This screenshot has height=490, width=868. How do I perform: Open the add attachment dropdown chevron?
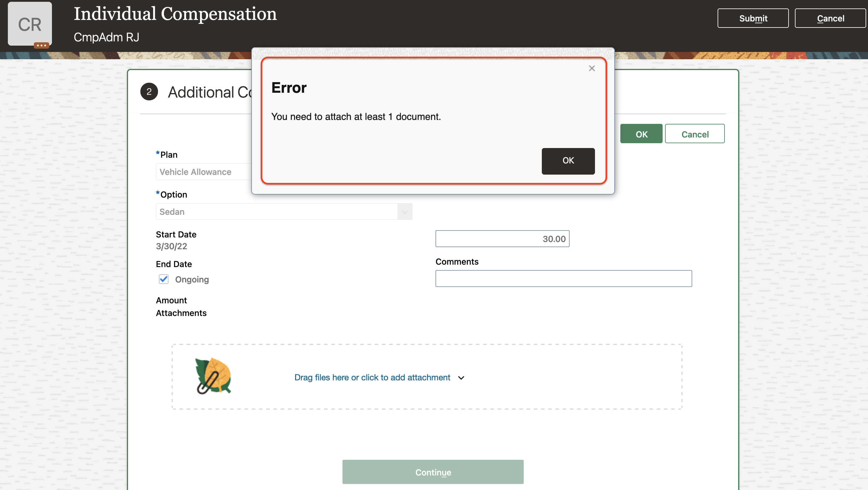pyautogui.click(x=461, y=378)
